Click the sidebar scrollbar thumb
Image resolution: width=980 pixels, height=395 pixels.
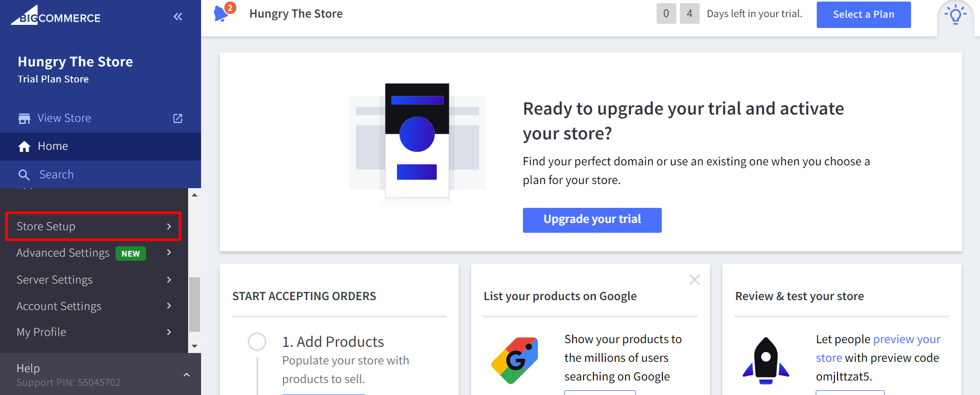[x=194, y=304]
